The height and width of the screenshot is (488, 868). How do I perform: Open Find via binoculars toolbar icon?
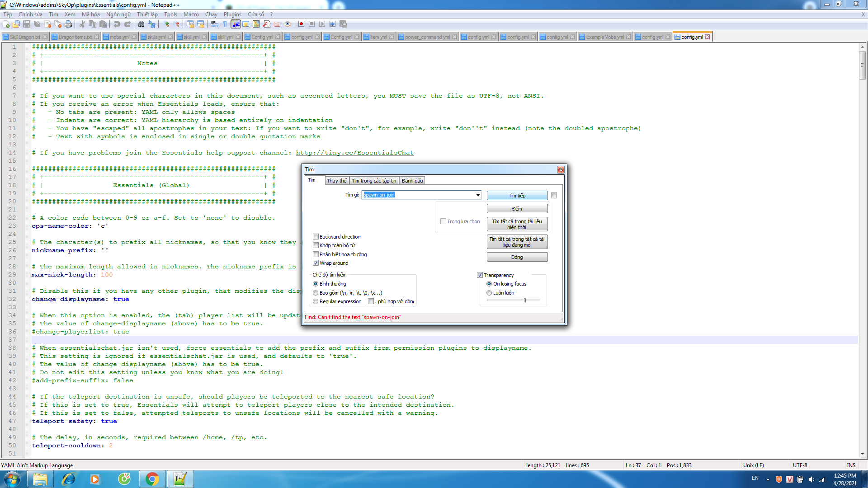[x=142, y=24]
